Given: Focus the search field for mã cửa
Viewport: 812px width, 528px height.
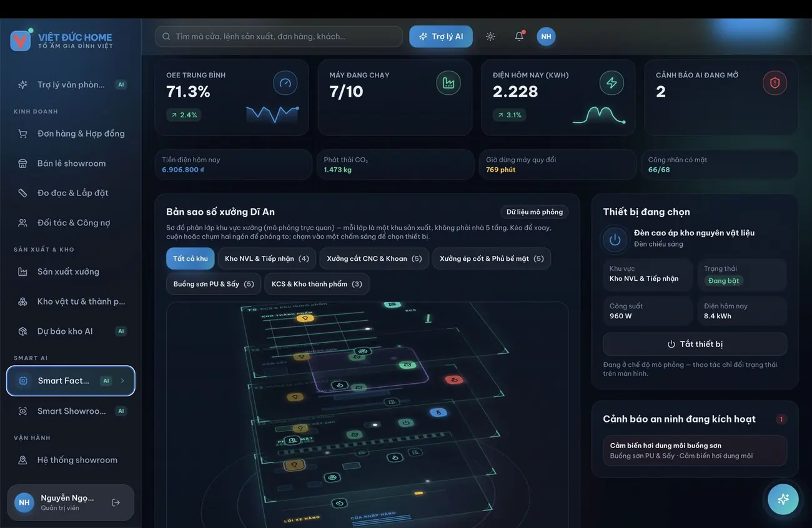Looking at the screenshot, I should click(279, 36).
